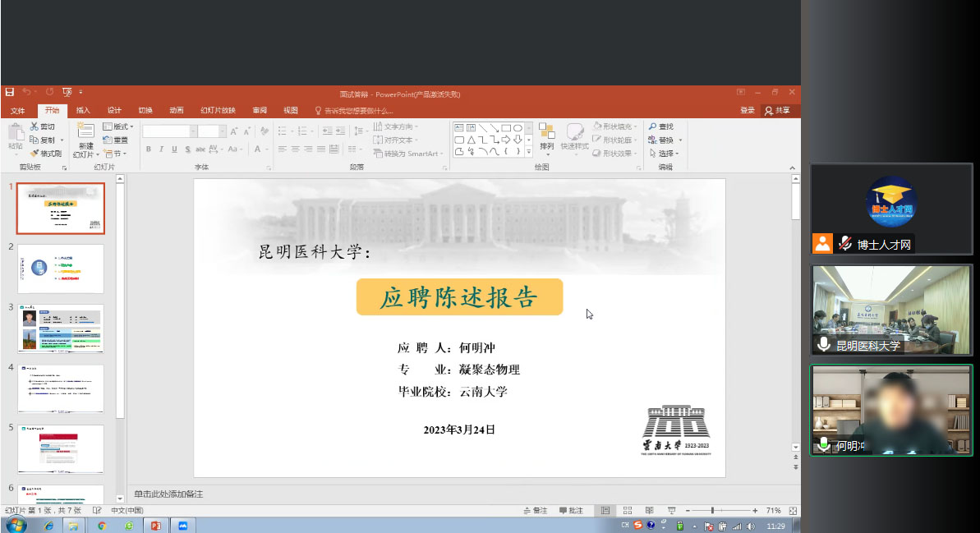Open the Section (节) dropdown

tap(115, 153)
